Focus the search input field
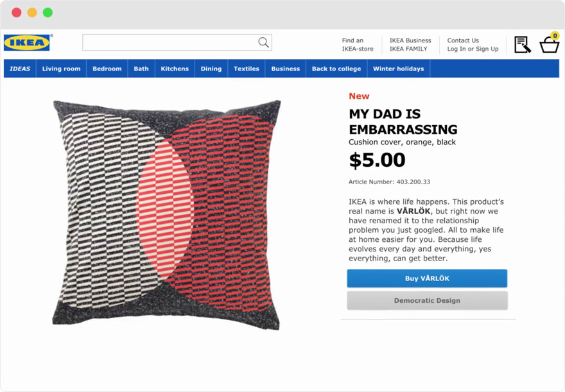 tap(170, 42)
